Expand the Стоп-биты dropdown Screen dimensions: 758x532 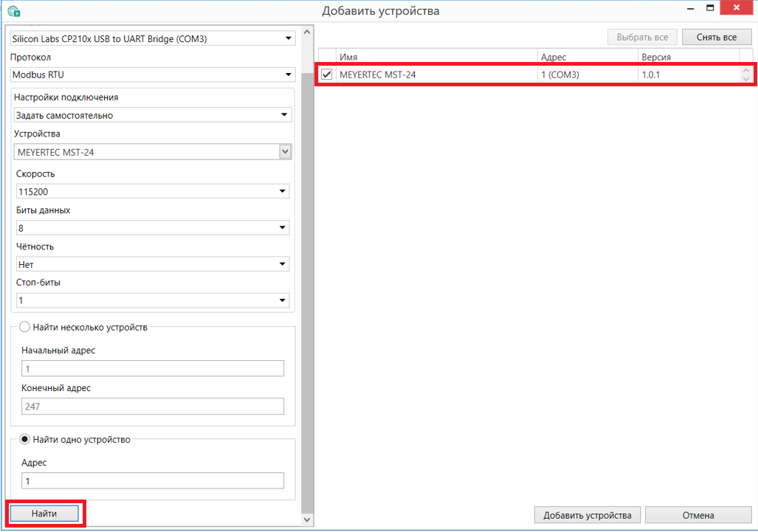[x=152, y=300]
